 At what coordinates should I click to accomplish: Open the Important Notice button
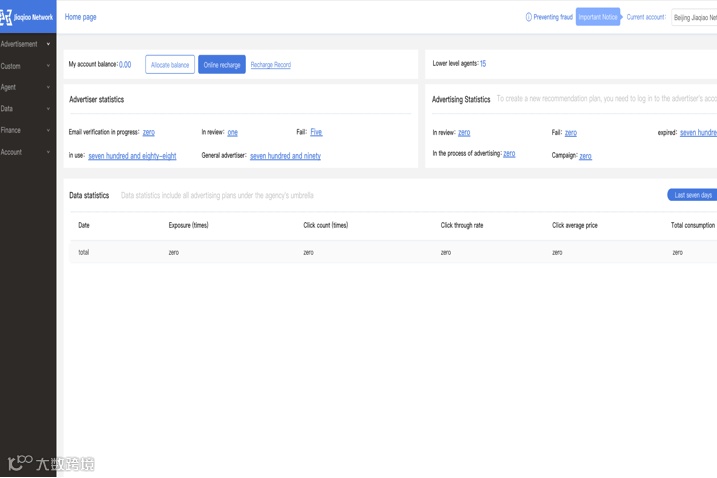pyautogui.click(x=598, y=17)
